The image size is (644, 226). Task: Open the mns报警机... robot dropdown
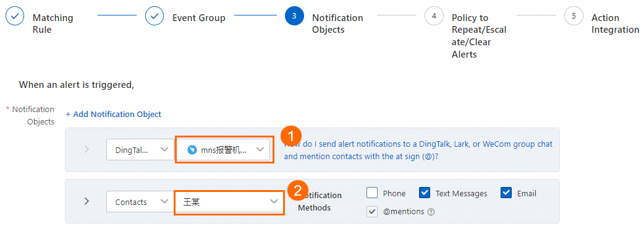(225, 150)
